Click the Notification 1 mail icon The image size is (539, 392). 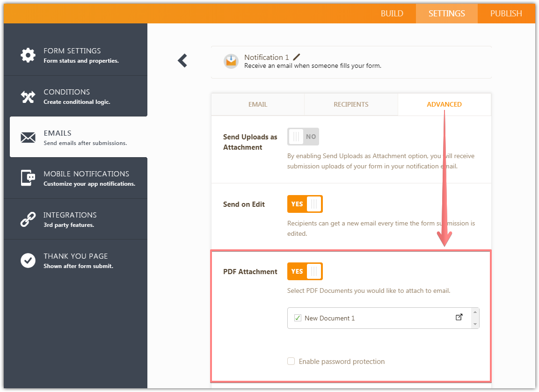(x=231, y=61)
